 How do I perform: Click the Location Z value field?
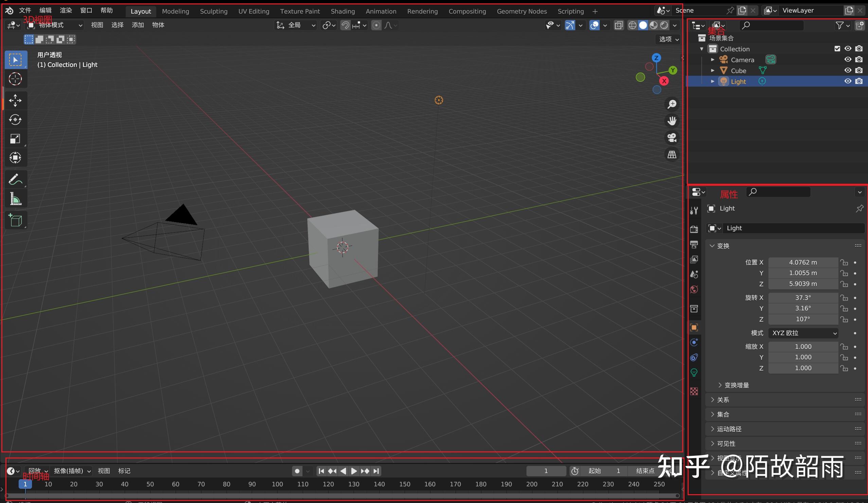pyautogui.click(x=803, y=284)
